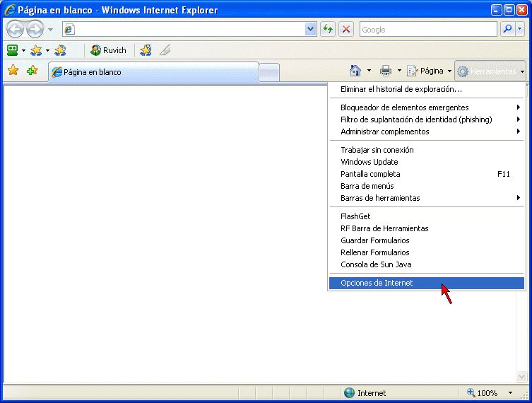Open the zoom level dropdown arrow
The width and height of the screenshot is (532, 403).
[510, 393]
